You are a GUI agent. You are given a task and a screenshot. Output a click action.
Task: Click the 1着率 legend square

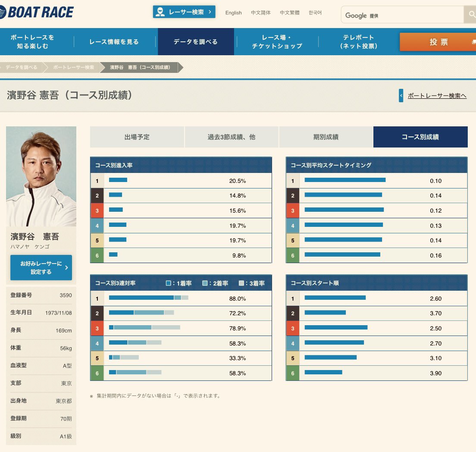click(169, 283)
